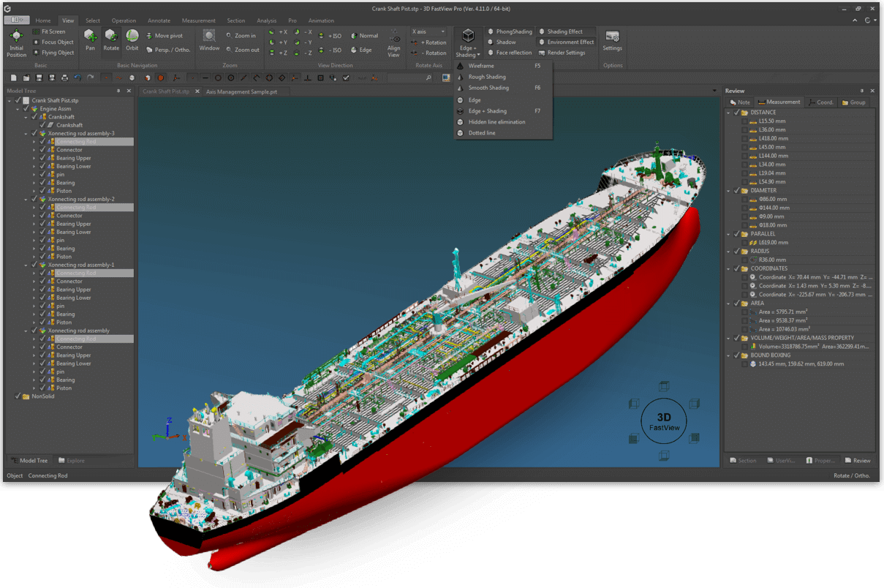The width and height of the screenshot is (884, 588).
Task: Click the Normal view direction button
Action: point(364,35)
